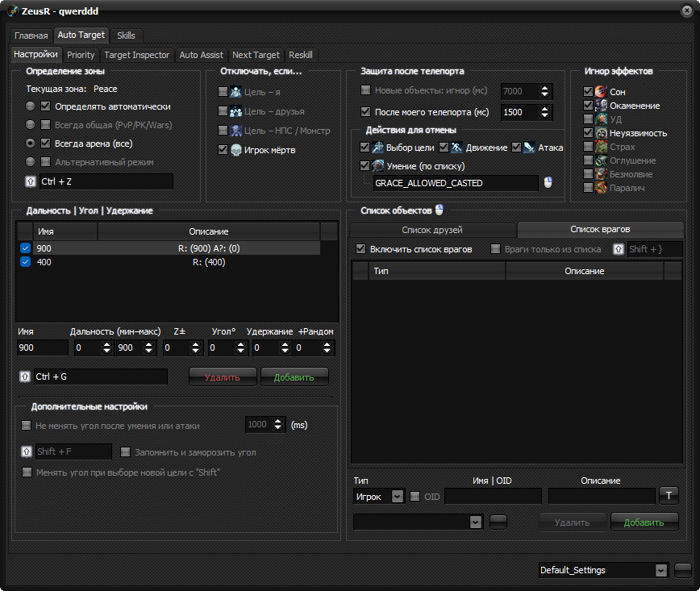Uncheck the 400 range row checkbox

(26, 262)
